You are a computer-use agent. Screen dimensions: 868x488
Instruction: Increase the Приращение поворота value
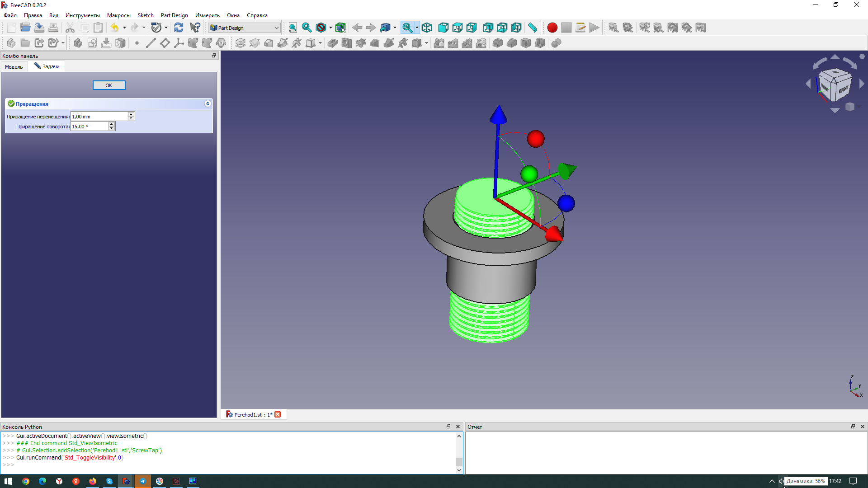pyautogui.click(x=112, y=124)
